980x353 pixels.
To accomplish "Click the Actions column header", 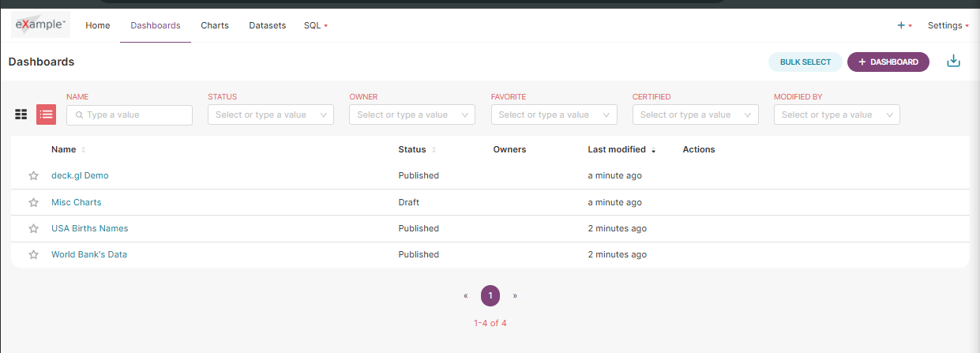I will [x=699, y=149].
